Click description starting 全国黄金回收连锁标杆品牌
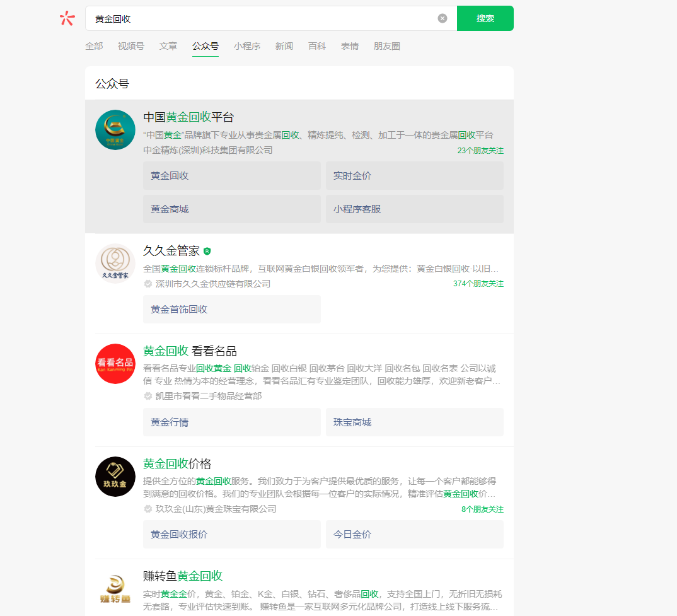The image size is (677, 616). 321,269
